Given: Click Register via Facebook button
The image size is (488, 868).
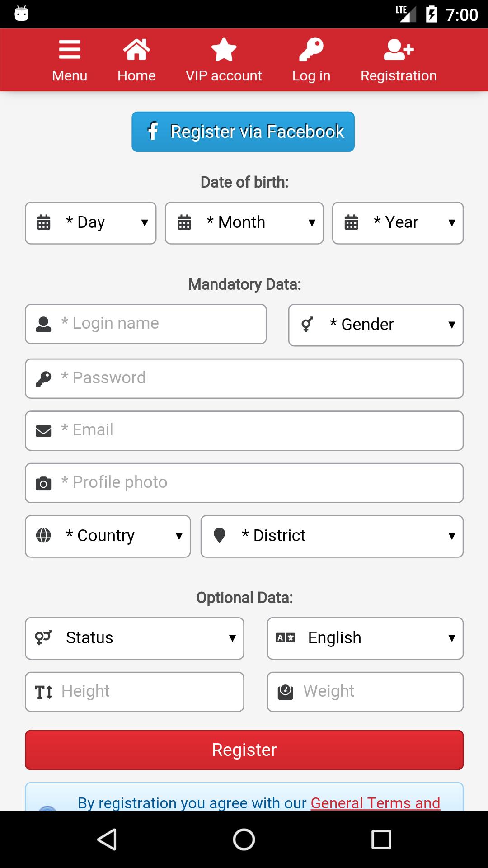Looking at the screenshot, I should [x=243, y=132].
